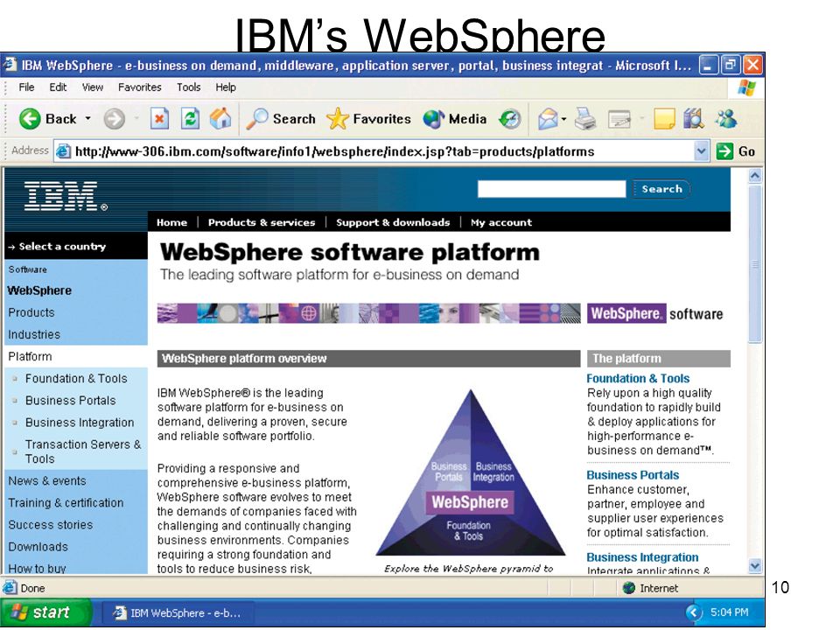The width and height of the screenshot is (840, 630).
Task: Open the Forward button history dropdown arrow
Action: (x=136, y=118)
